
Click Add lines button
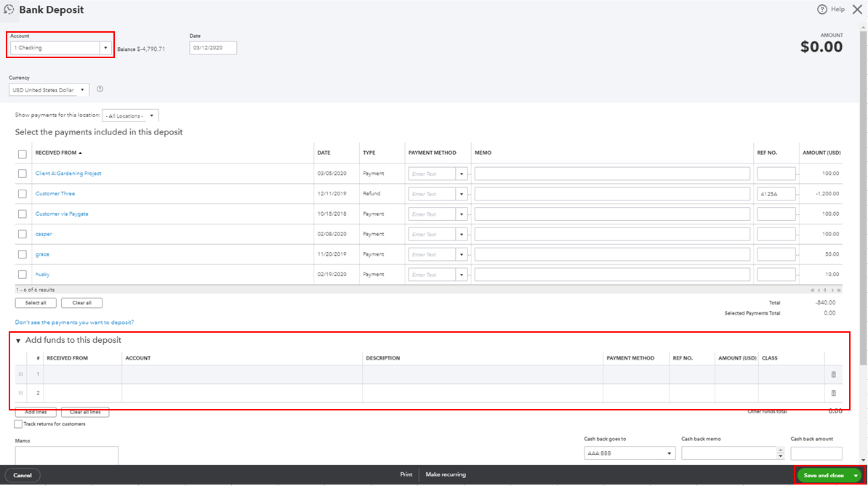tap(36, 412)
